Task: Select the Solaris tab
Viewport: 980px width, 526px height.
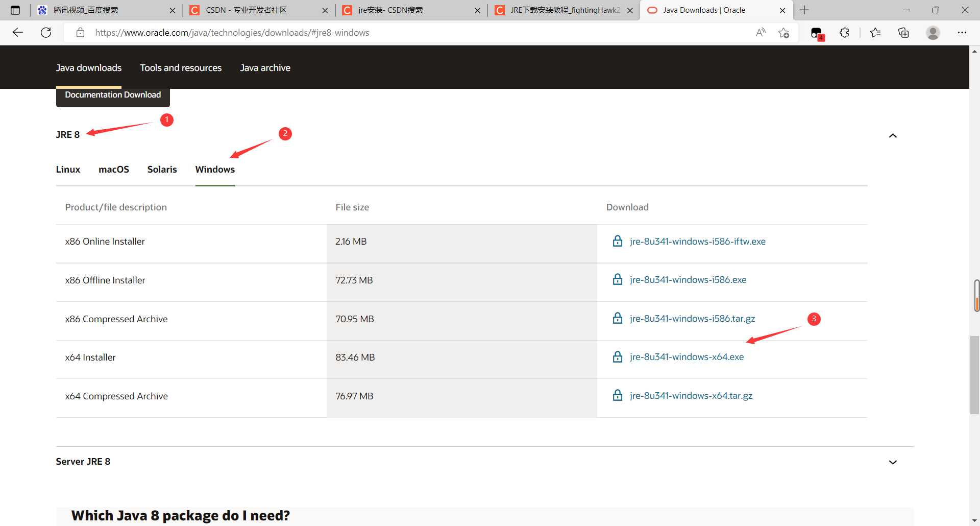Action: 162,169
